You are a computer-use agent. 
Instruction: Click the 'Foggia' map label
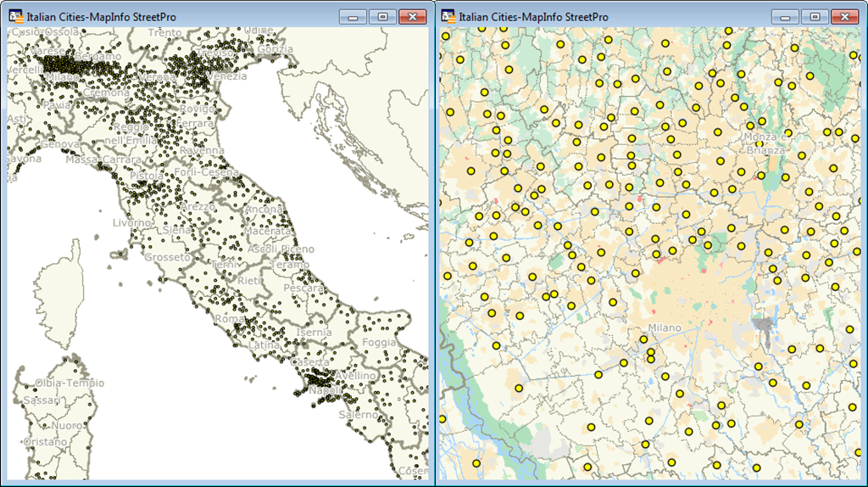pos(379,343)
